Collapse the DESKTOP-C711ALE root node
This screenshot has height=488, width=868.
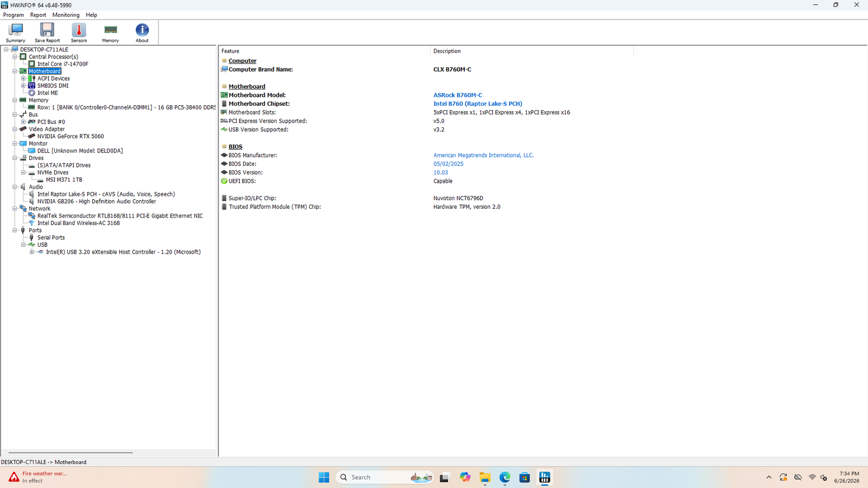[6, 49]
